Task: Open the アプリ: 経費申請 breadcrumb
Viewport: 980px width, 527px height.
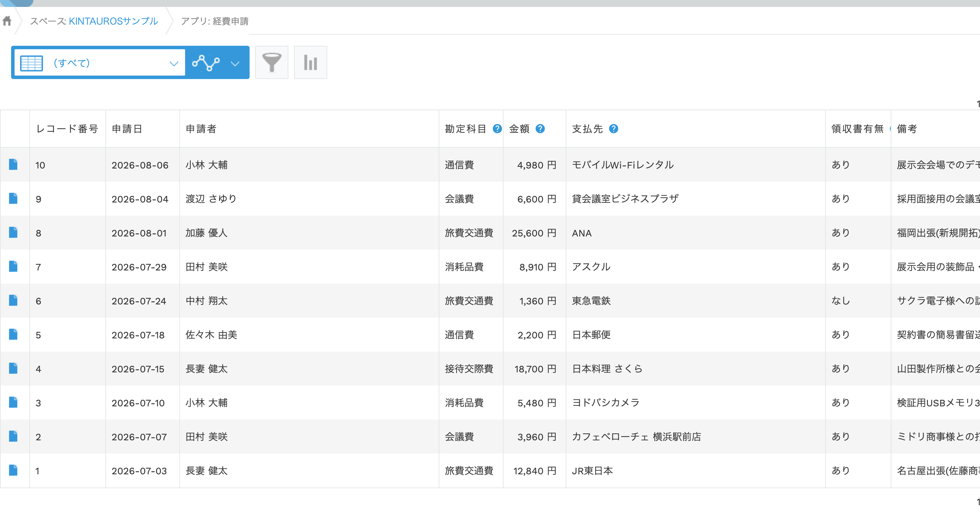Action: (x=215, y=21)
